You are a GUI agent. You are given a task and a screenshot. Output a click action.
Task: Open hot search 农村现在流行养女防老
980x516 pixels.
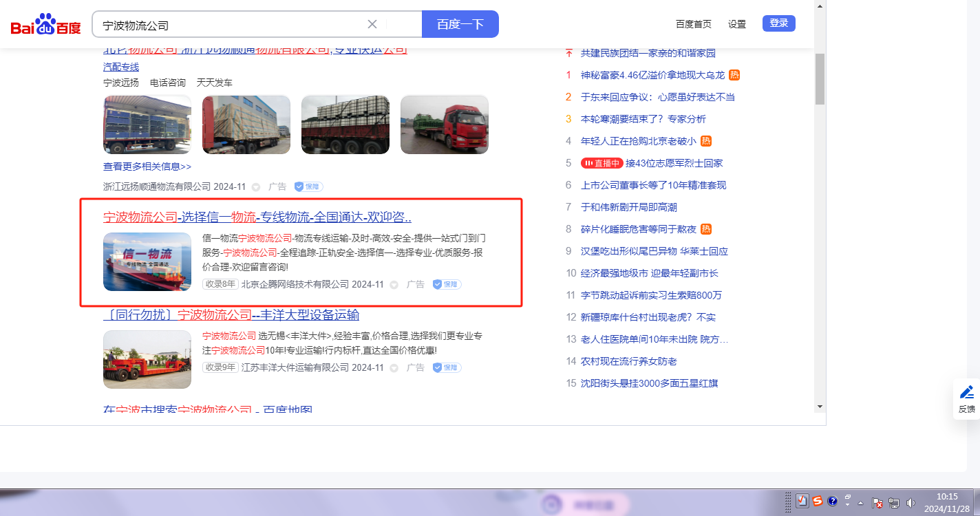pyautogui.click(x=629, y=361)
